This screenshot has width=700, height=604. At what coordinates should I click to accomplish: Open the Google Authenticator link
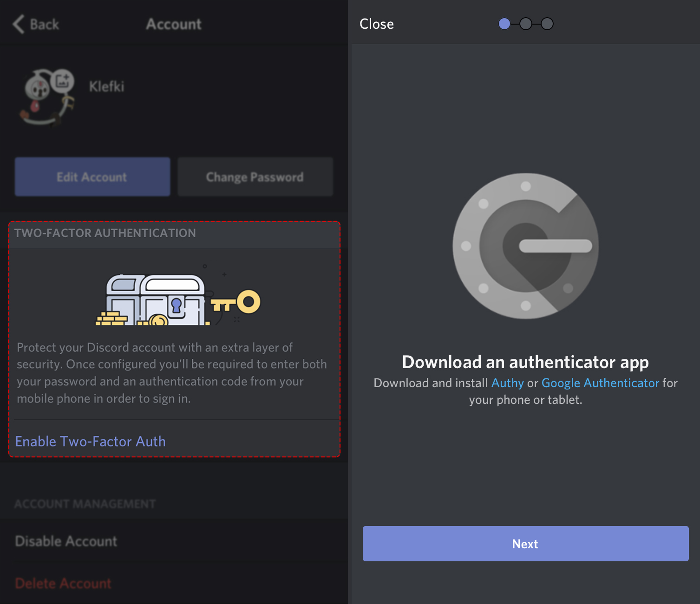click(600, 383)
